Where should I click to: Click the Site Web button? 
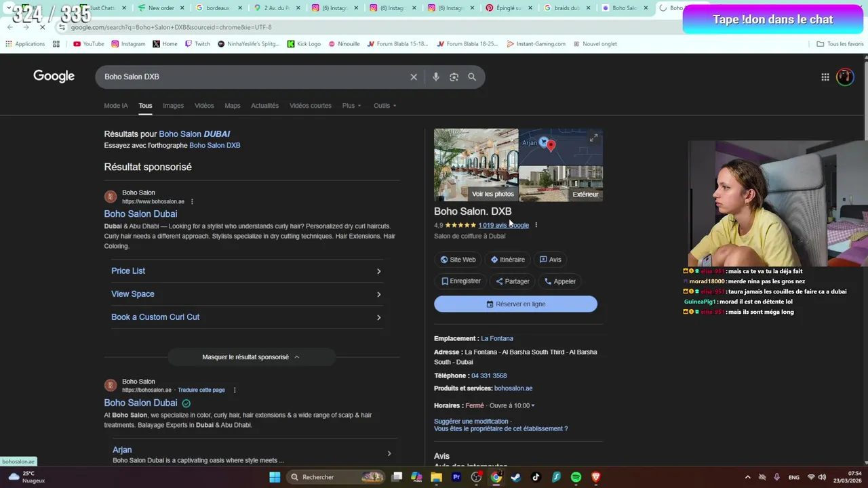[x=458, y=260]
